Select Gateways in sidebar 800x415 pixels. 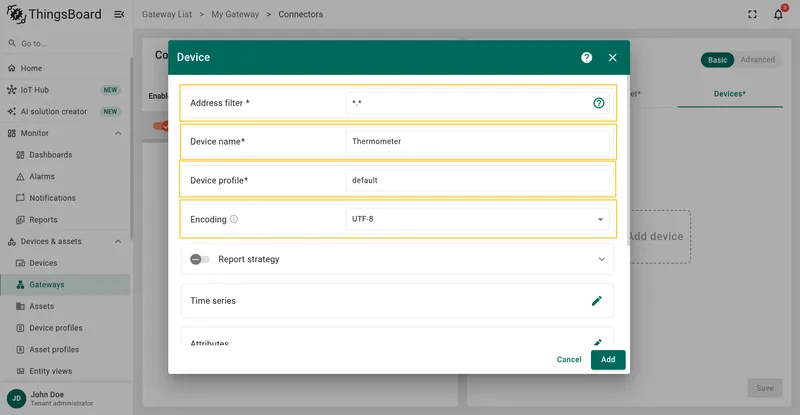(x=65, y=285)
